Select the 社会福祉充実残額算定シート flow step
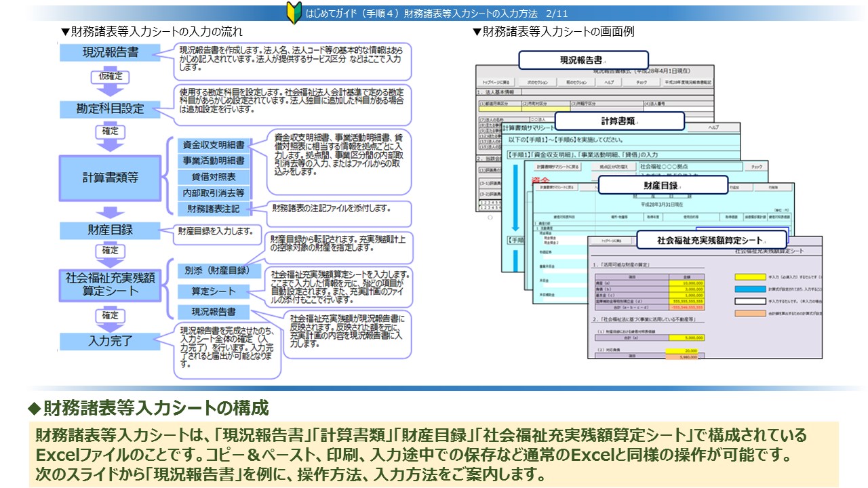The image size is (868, 488). click(111, 285)
